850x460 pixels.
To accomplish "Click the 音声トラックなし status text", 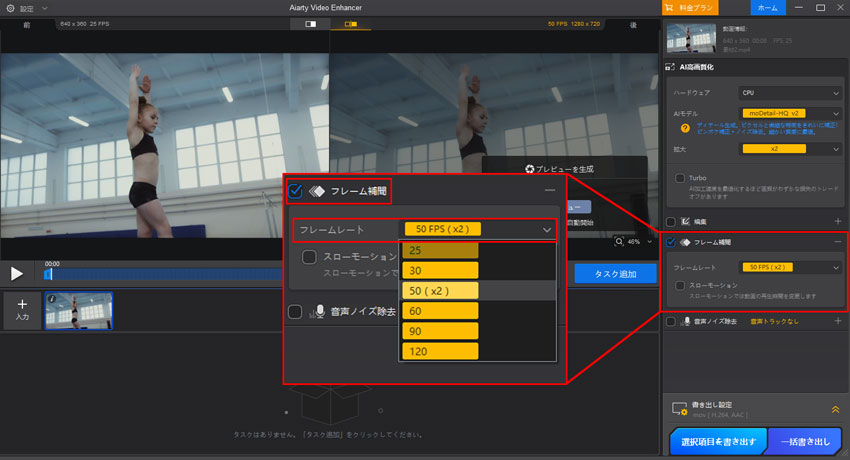I will 774,321.
